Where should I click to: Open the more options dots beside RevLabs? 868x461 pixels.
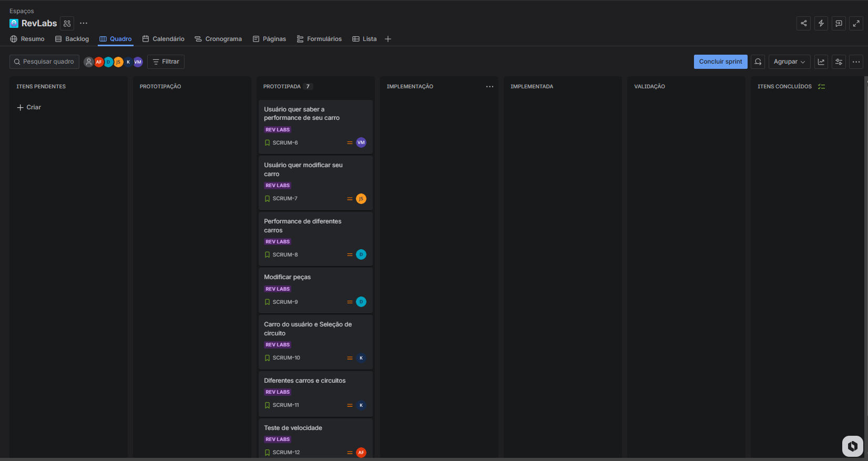click(84, 23)
